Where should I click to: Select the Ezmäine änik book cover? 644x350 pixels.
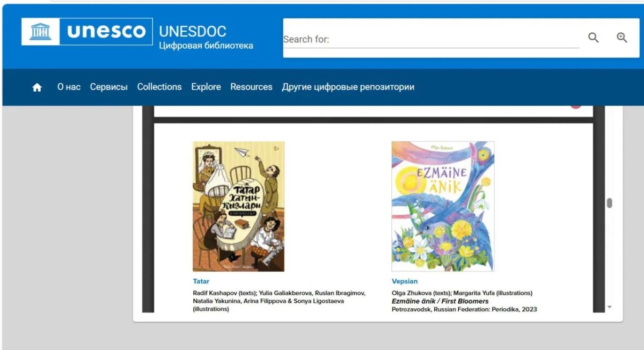(x=443, y=206)
